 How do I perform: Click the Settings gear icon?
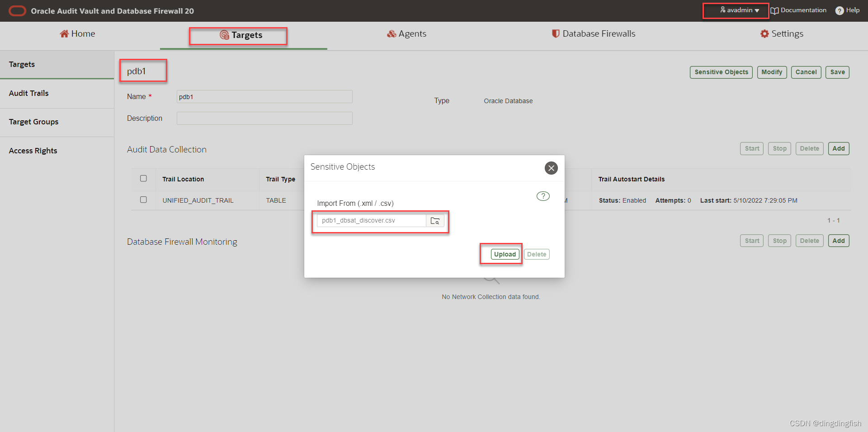(764, 34)
